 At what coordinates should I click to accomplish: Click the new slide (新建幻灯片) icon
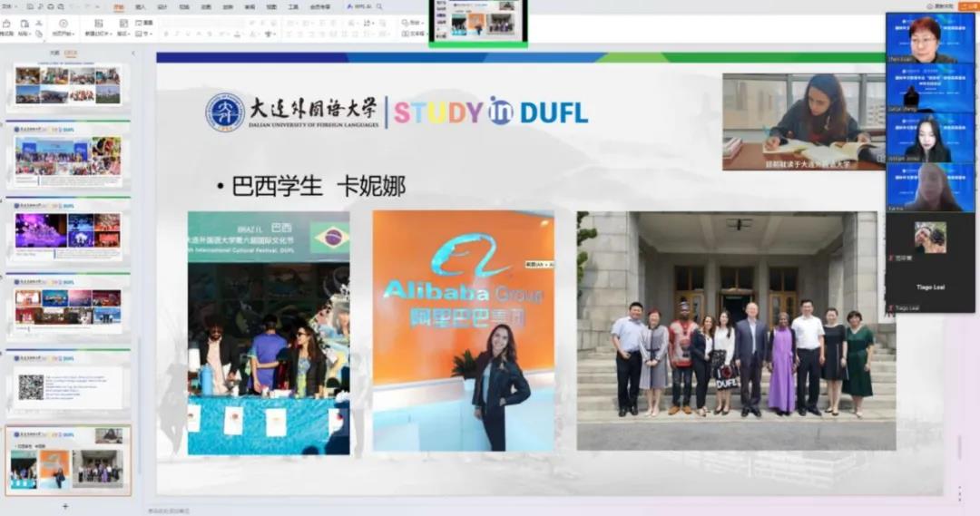click(x=98, y=23)
